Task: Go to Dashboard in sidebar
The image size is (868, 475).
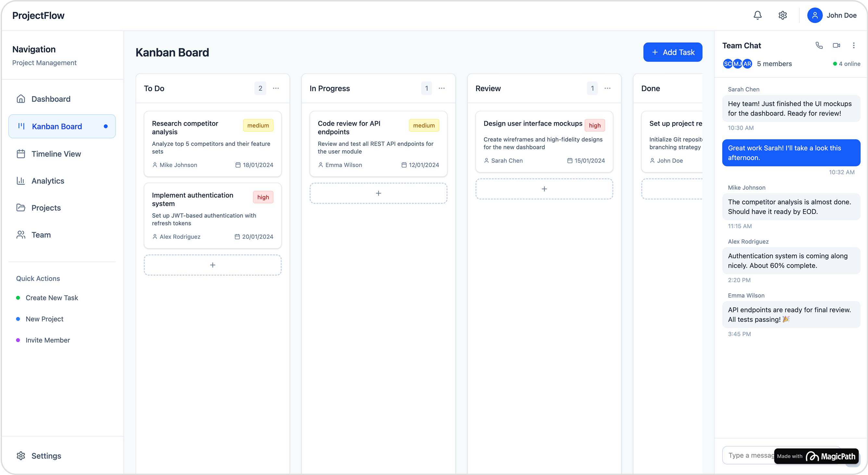Action: tap(51, 99)
